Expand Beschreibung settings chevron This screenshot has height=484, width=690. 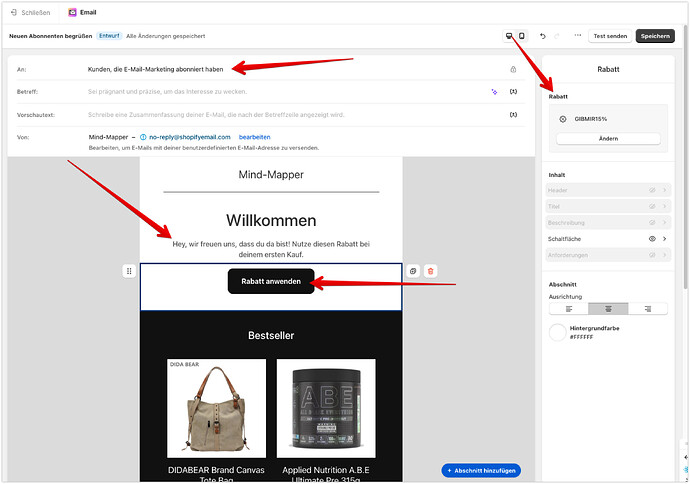coord(664,223)
